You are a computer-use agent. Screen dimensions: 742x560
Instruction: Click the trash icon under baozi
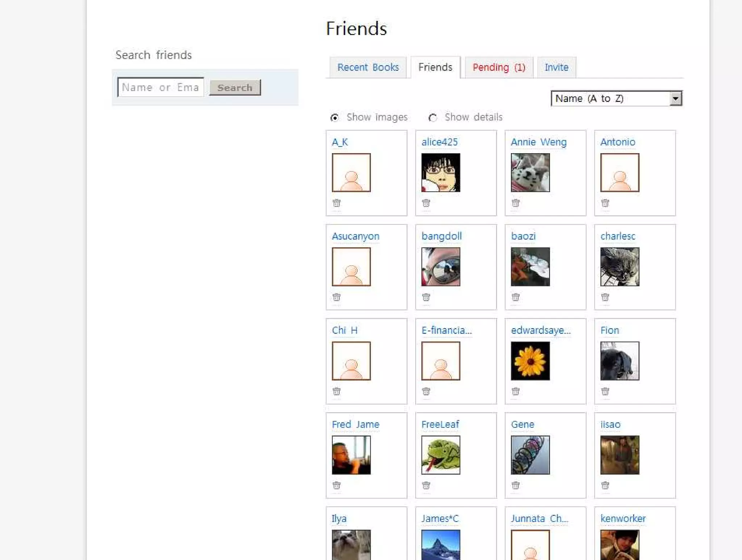515,297
